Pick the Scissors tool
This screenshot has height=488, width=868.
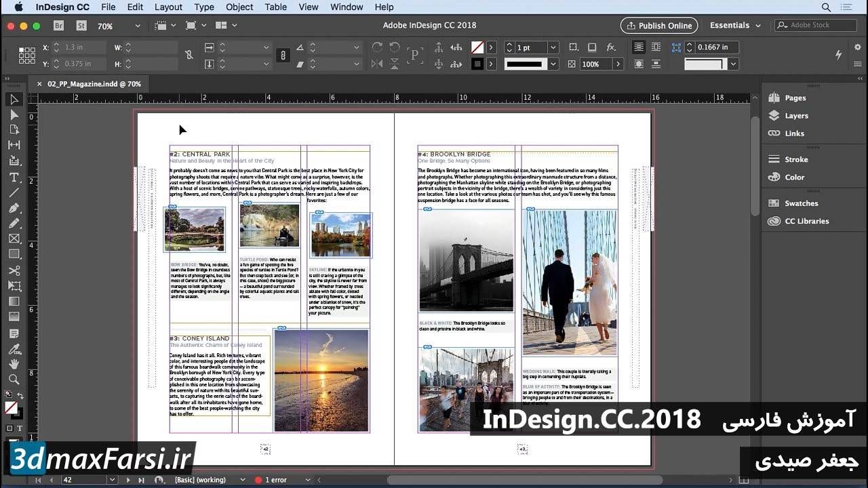tap(14, 270)
